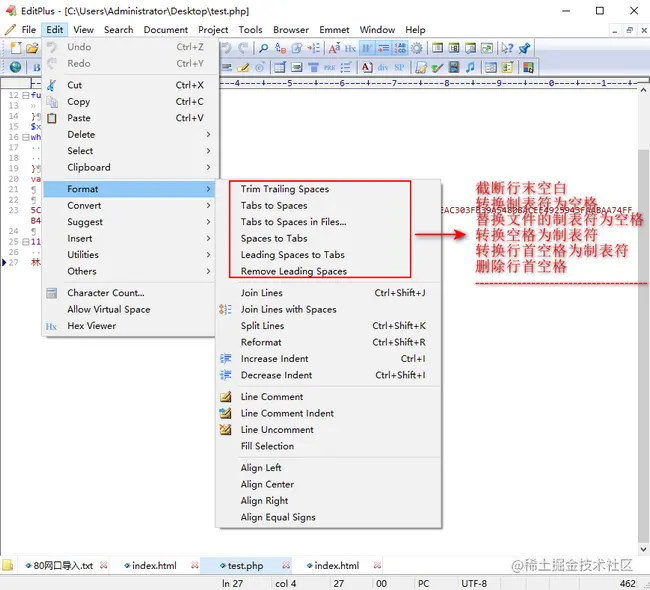Close the 80网口导入.txt document tab
Screen dimensions: 650x590
(x=104, y=565)
